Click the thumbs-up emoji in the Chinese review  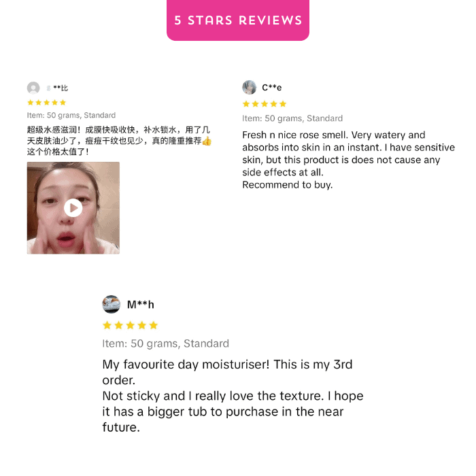(x=207, y=141)
